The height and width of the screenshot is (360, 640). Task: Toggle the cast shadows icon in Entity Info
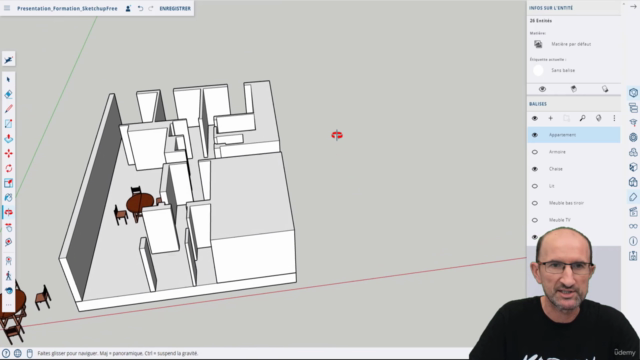[573, 89]
